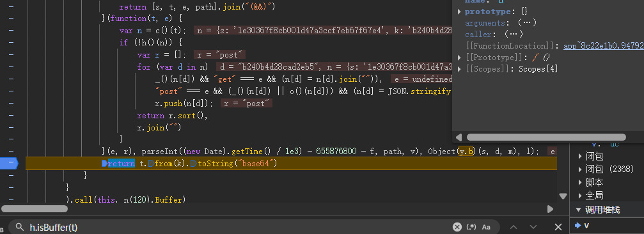Collapse the 调用堆栈 panel
This screenshot has height=234, width=644.
pos(579,210)
